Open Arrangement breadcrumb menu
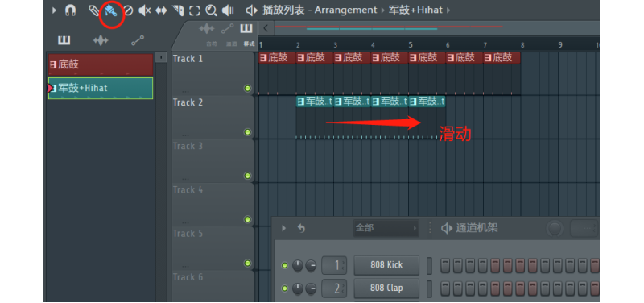The height and width of the screenshot is (303, 644). pos(345,10)
